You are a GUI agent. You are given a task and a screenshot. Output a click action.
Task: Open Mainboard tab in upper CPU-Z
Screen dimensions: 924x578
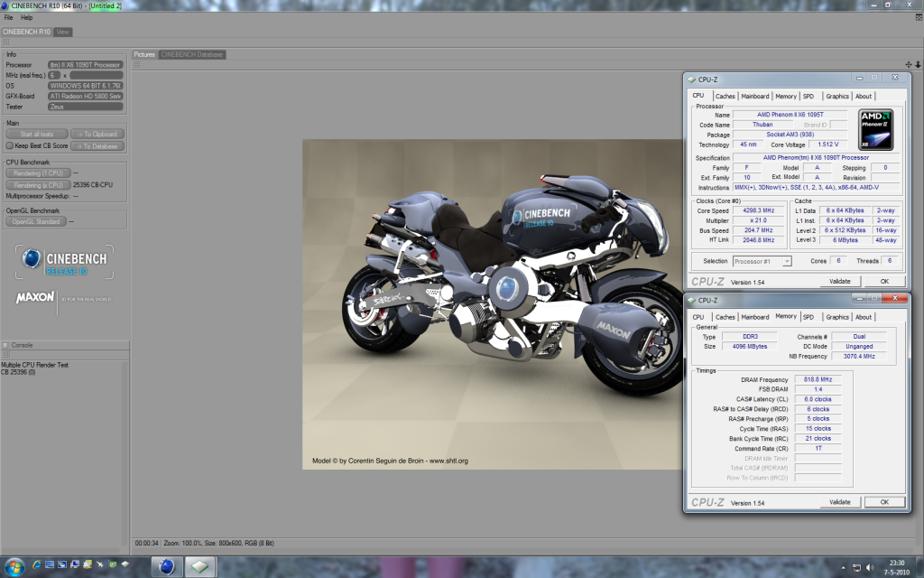755,96
